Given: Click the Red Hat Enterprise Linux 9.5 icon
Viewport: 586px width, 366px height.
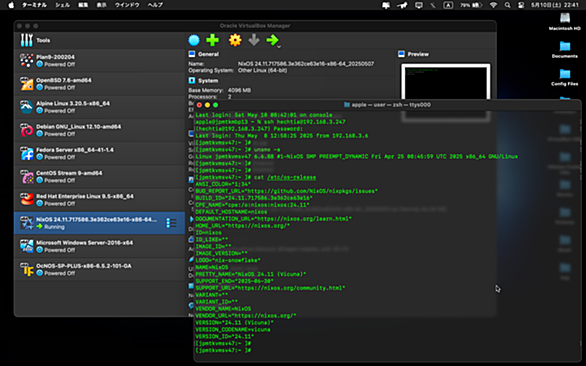Looking at the screenshot, I should (x=27, y=200).
